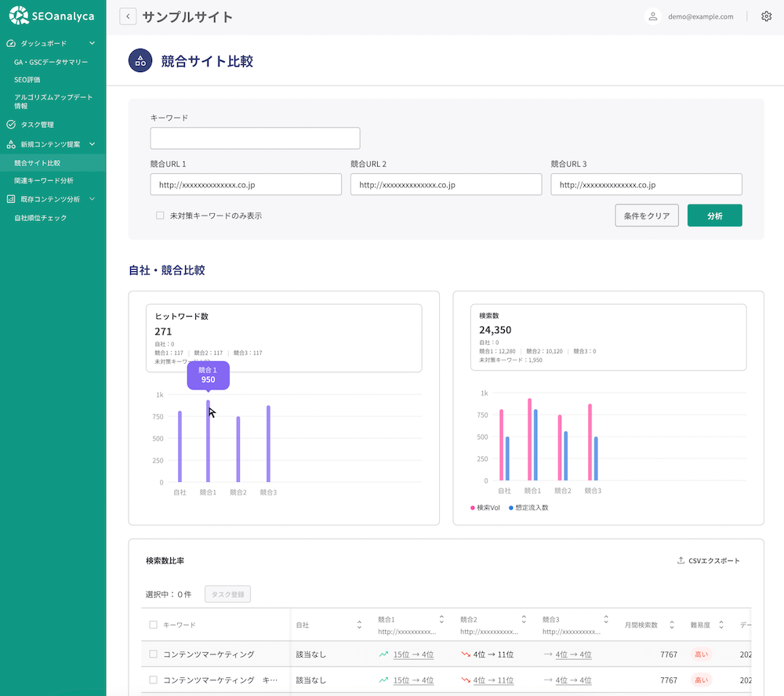Screen dimensions: 784x696
Task: Sort table by 月間検索数 column arrows
Action: click(x=672, y=625)
